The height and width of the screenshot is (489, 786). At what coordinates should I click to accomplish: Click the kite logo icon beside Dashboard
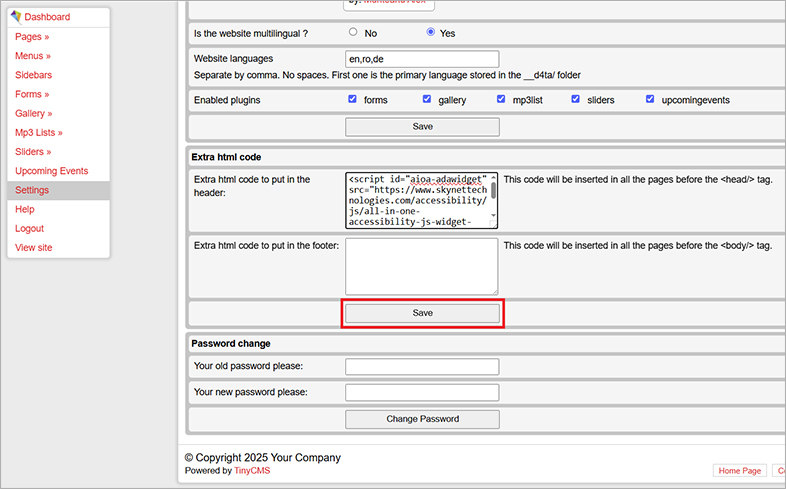(x=16, y=17)
